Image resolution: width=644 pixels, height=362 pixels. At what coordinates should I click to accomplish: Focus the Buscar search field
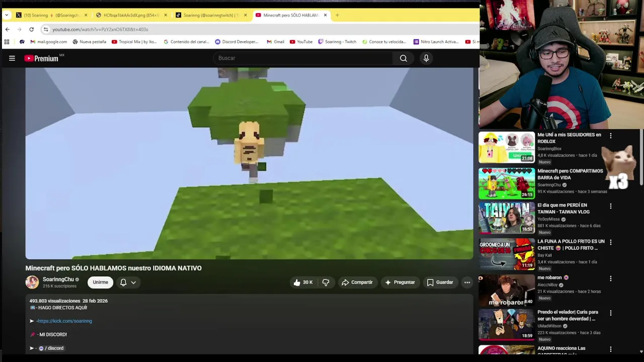303,58
